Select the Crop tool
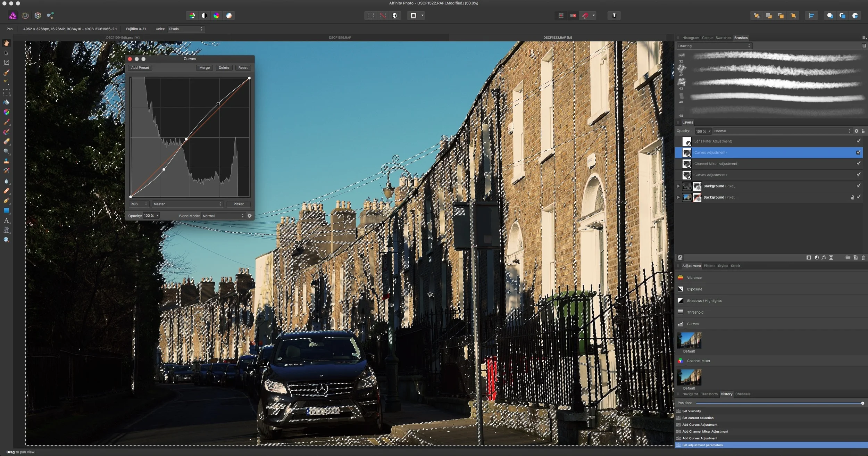 pos(6,63)
